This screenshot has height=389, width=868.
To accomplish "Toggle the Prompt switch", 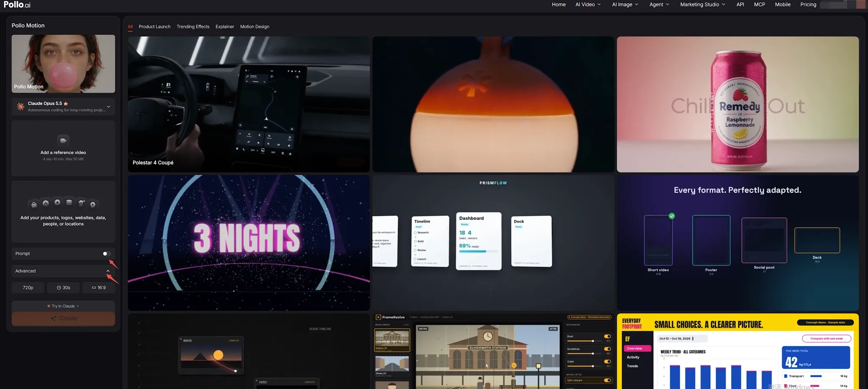I will [x=106, y=254].
